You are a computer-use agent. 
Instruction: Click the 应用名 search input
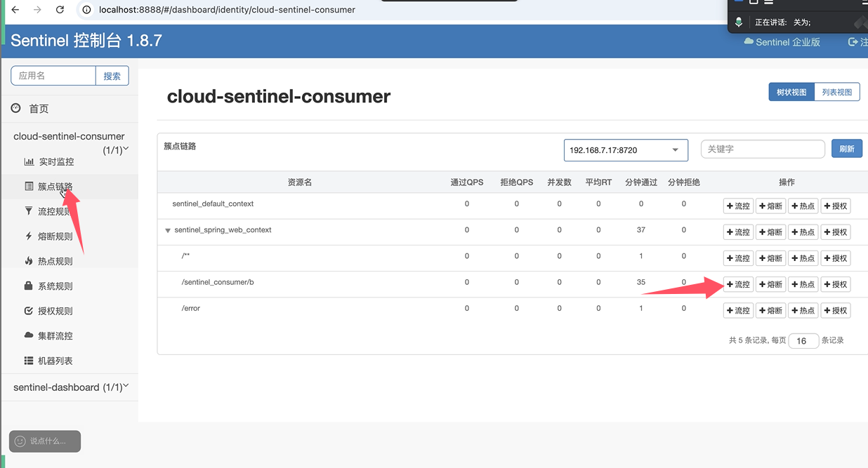[53, 76]
